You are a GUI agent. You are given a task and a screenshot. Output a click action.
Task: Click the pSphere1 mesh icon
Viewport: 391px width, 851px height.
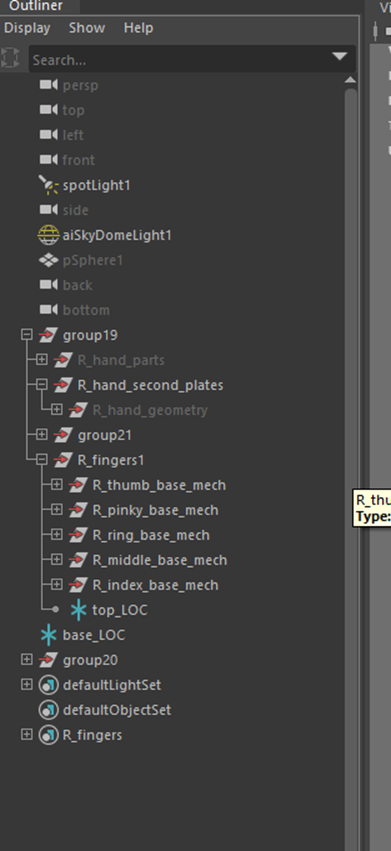tap(48, 260)
